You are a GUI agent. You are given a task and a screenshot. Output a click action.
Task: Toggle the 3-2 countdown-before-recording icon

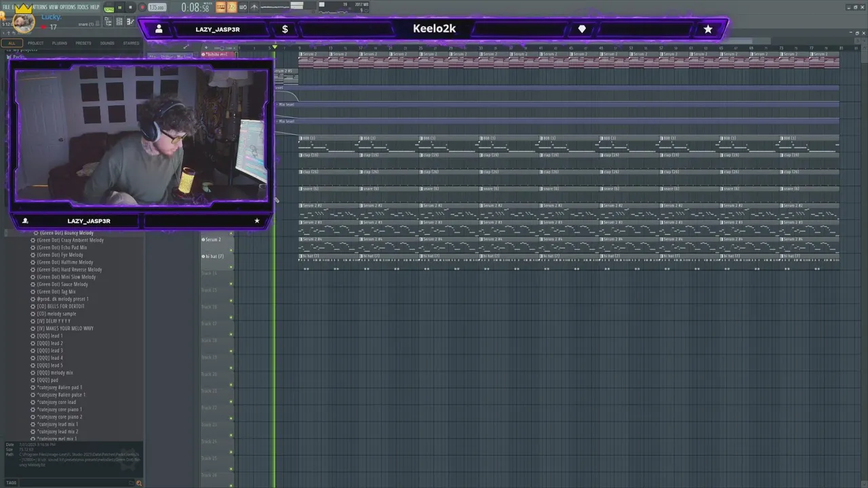(232, 7)
